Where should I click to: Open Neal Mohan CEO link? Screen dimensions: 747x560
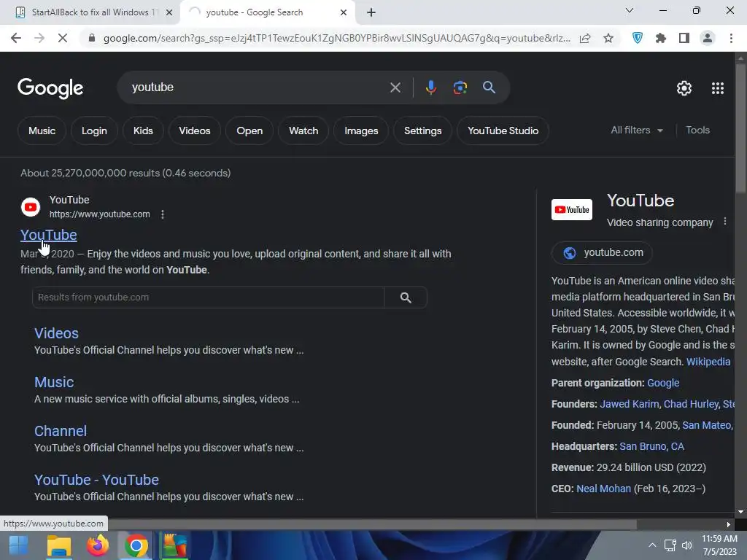click(x=603, y=489)
